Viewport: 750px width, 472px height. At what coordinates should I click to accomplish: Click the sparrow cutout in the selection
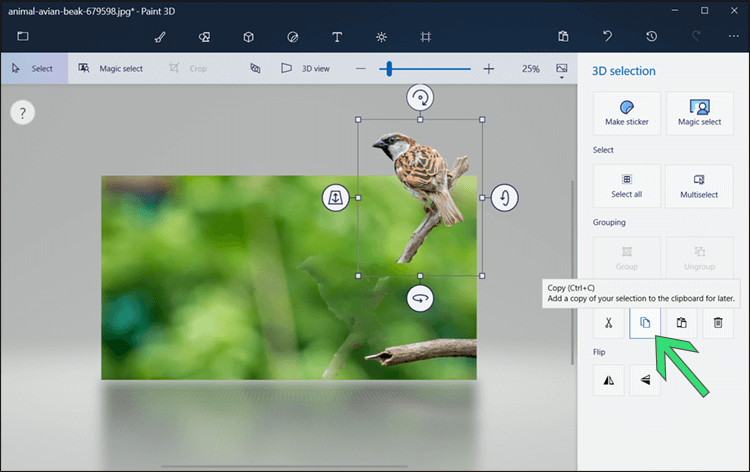[x=421, y=177]
